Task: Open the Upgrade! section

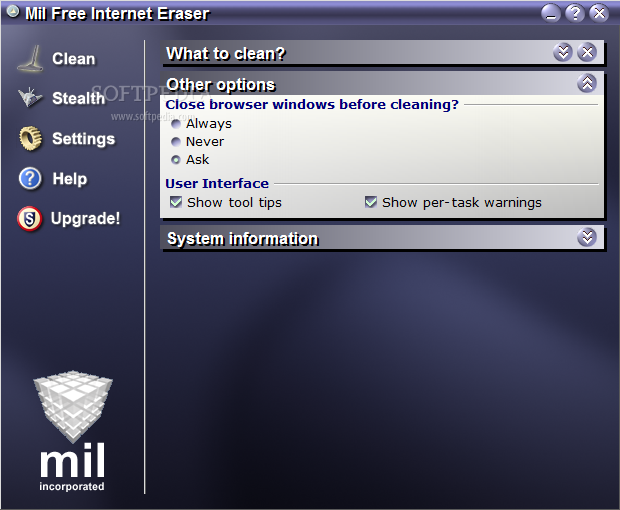Action: tap(85, 219)
